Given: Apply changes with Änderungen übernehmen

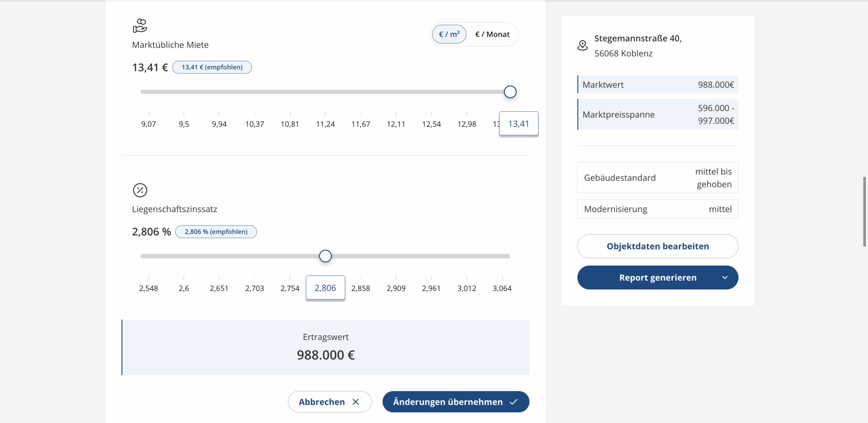Looking at the screenshot, I should pyautogui.click(x=455, y=402).
